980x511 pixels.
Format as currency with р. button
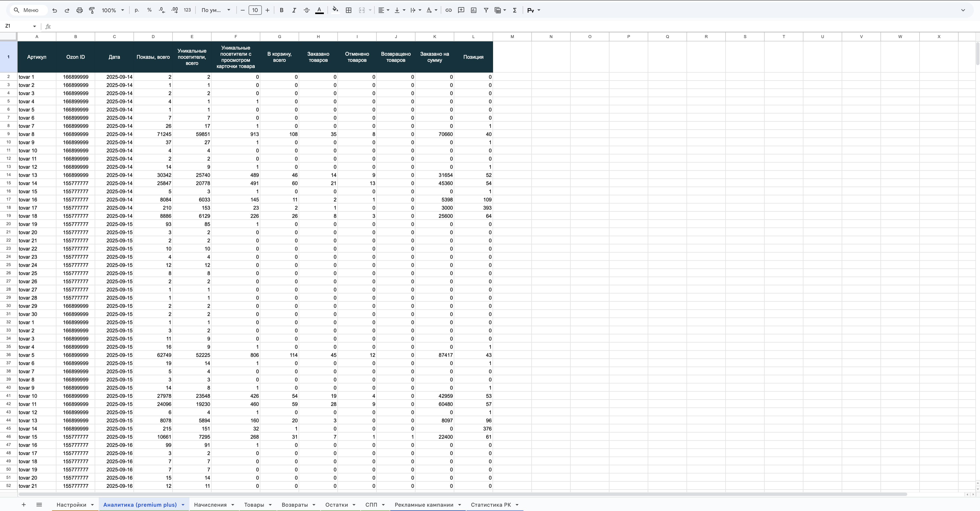(x=137, y=10)
